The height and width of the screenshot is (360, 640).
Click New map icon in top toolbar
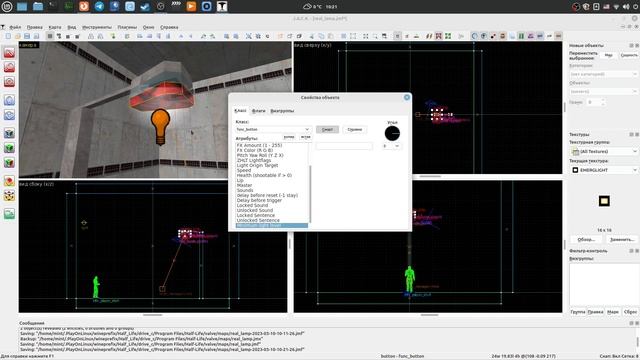8,36
